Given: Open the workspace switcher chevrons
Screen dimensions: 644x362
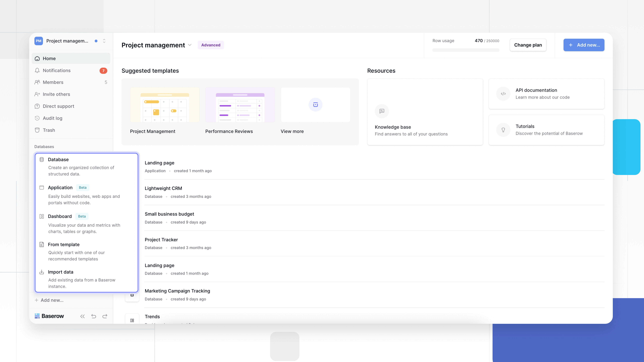Looking at the screenshot, I should (x=104, y=41).
